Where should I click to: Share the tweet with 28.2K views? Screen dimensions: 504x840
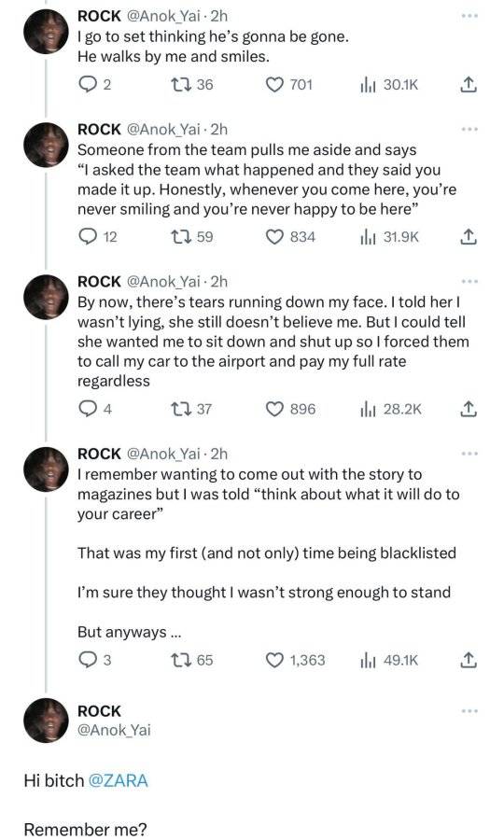469,410
